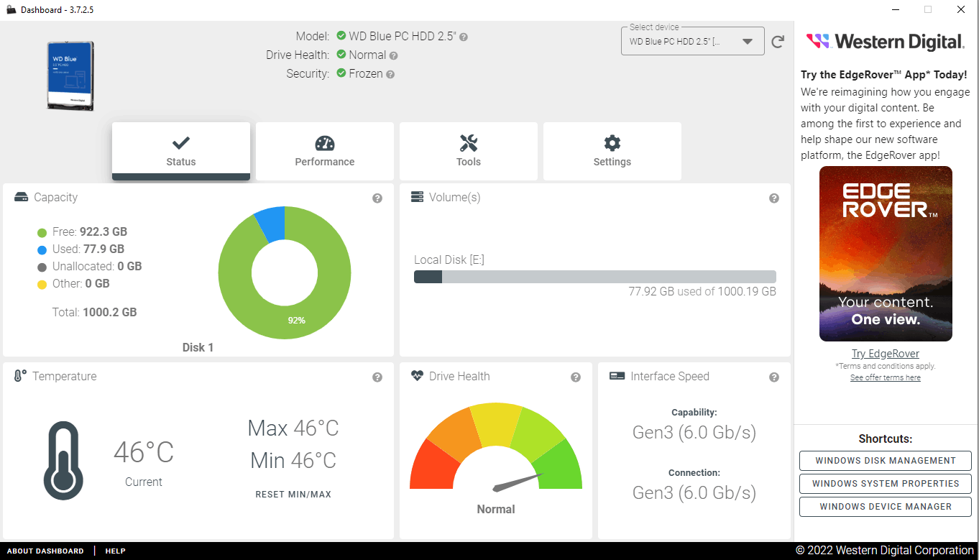Click the heartbeat icon by Drive Health
Screen dimensions: 979x560
coord(417,376)
